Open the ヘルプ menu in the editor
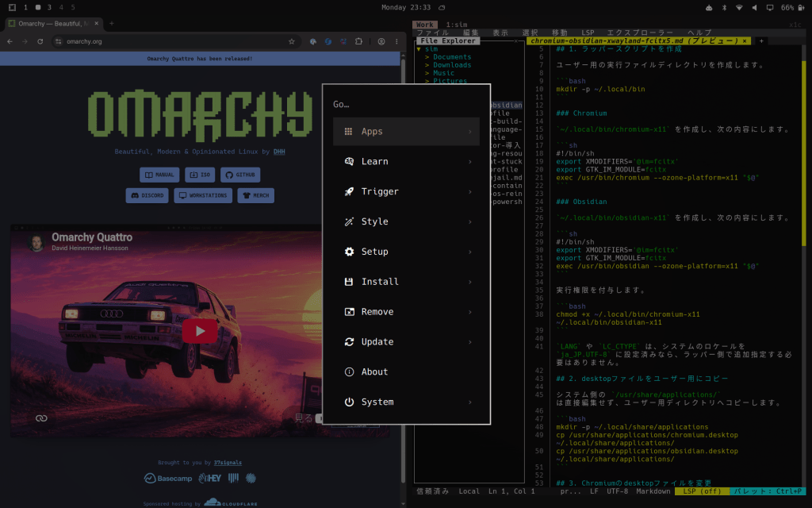 [x=699, y=33]
